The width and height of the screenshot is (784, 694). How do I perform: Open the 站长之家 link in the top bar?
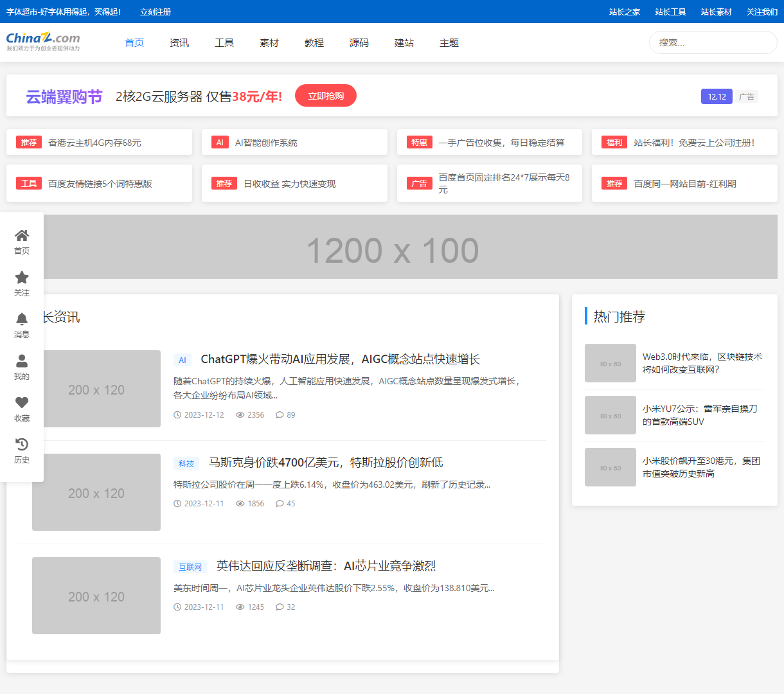pyautogui.click(x=626, y=12)
